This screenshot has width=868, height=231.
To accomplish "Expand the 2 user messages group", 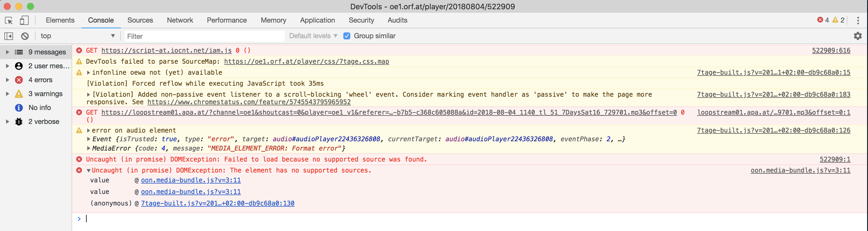I will 8,66.
